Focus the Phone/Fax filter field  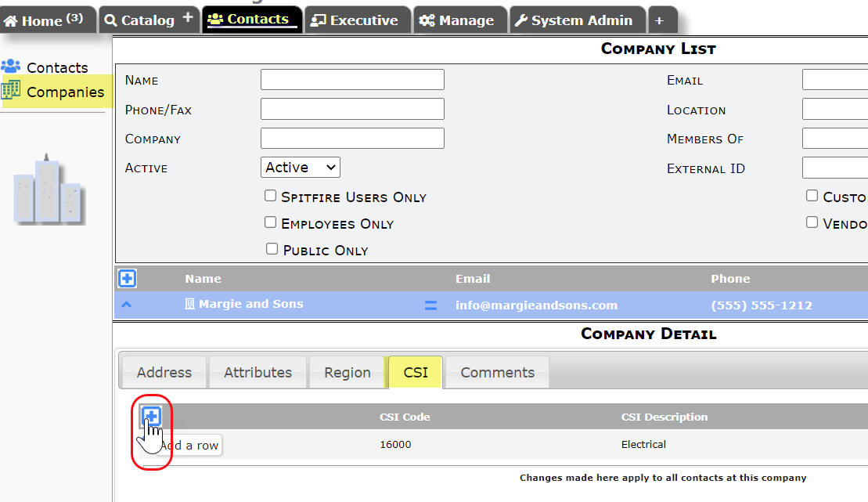pos(353,109)
